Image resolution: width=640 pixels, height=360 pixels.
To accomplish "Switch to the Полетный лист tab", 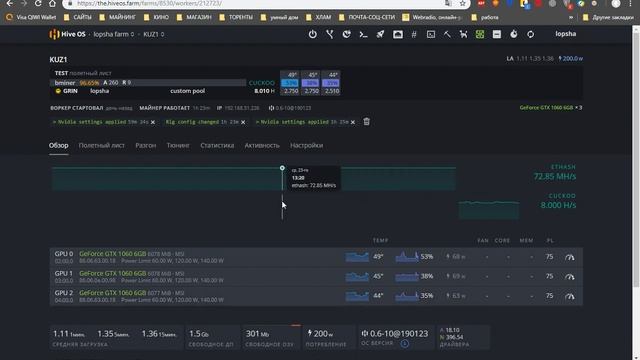I will (x=102, y=145).
